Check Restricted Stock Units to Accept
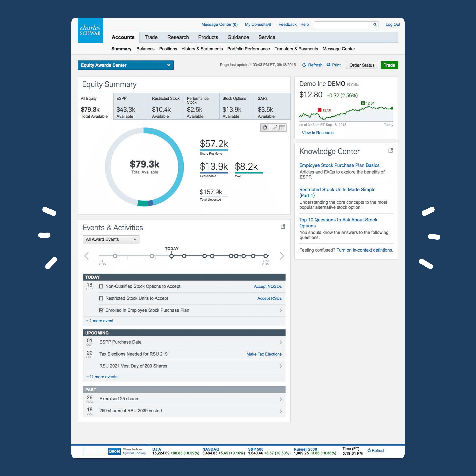This screenshot has width=476, height=476. click(x=101, y=298)
